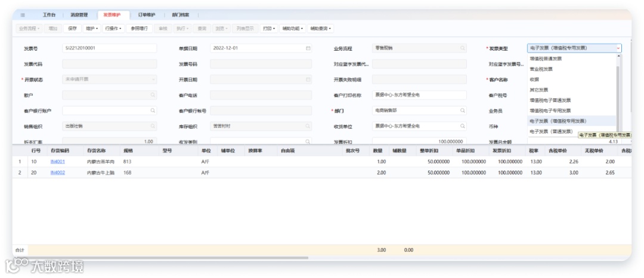Click the 客户银行账户 search magnifier icon
This screenshot has width=644, height=278.
(153, 110)
